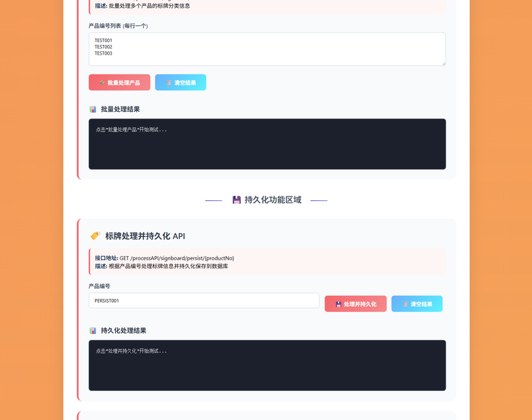532x420 pixels.
Task: Click the save icon on the 处理并持久化 button
Action: (x=338, y=304)
